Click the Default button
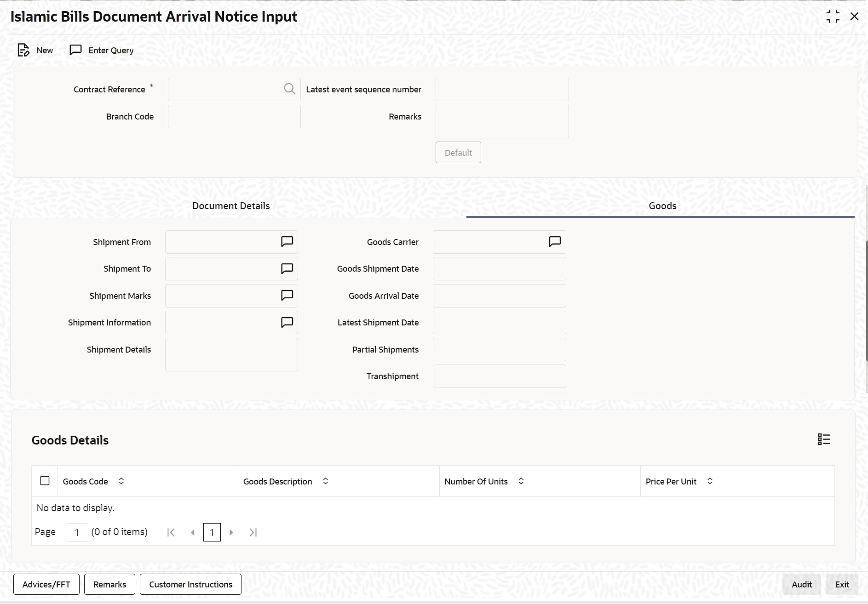The height and width of the screenshot is (604, 868). (x=458, y=153)
